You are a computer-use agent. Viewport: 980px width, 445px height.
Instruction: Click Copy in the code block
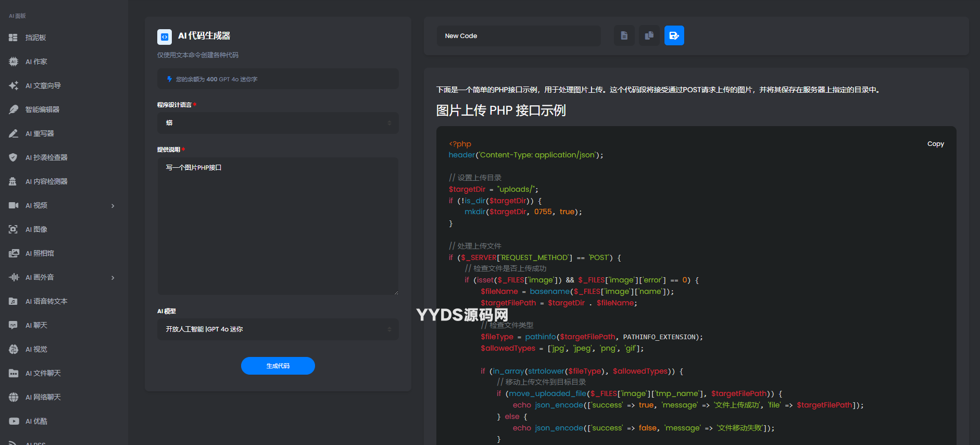[x=935, y=144]
